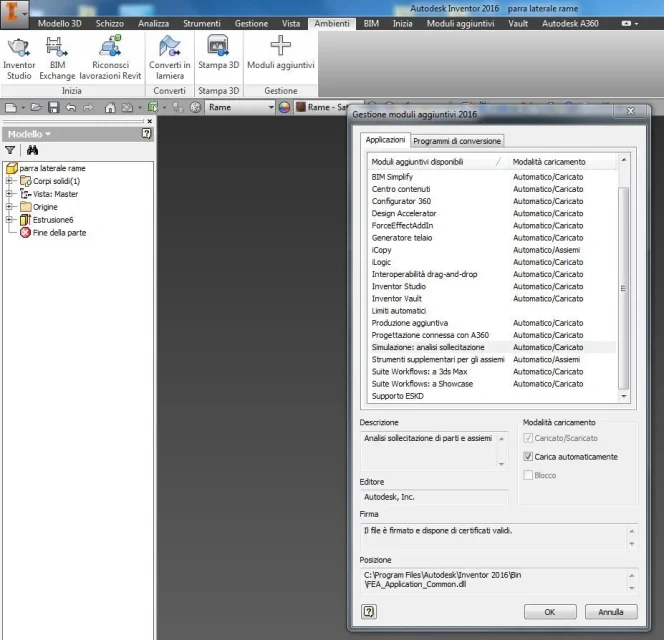Open file with folder icon
The image size is (664, 640).
point(36,108)
